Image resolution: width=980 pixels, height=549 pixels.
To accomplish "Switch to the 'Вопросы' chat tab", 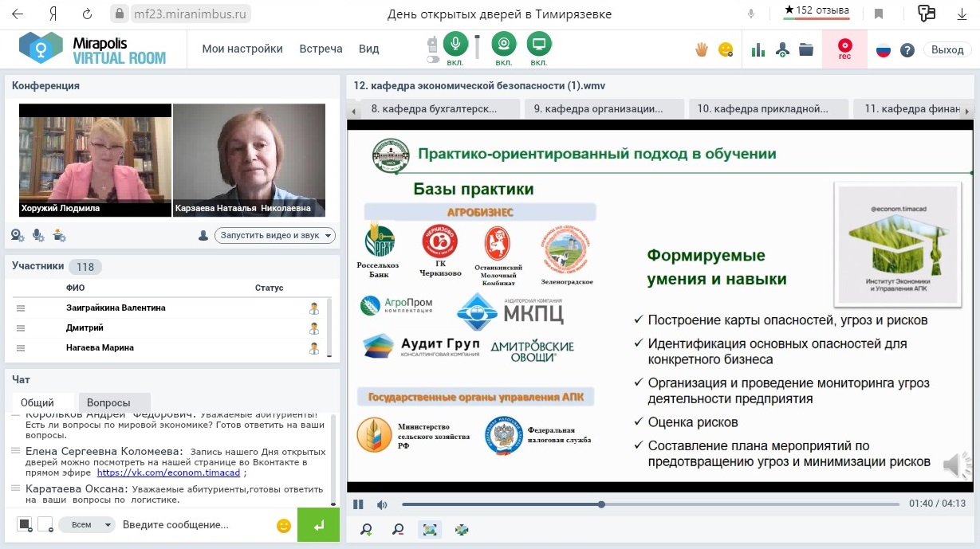I will tap(108, 402).
